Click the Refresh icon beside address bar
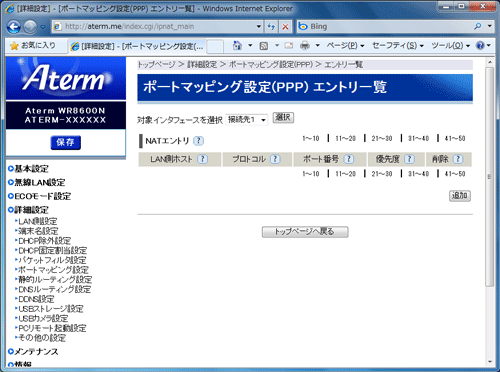 [x=271, y=27]
